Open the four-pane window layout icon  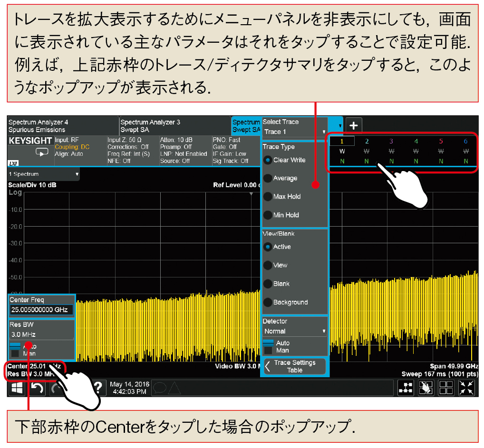[446, 388]
